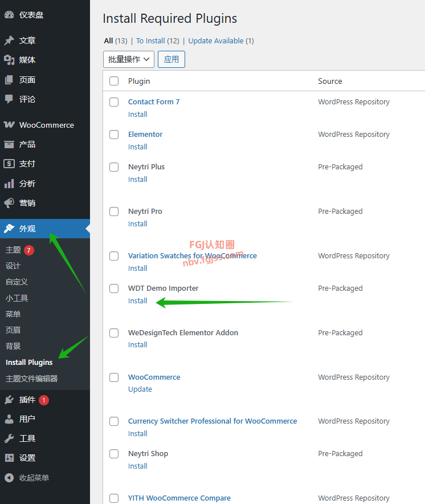Click the Plugins plug icon
The height and width of the screenshot is (504, 425).
9,400
